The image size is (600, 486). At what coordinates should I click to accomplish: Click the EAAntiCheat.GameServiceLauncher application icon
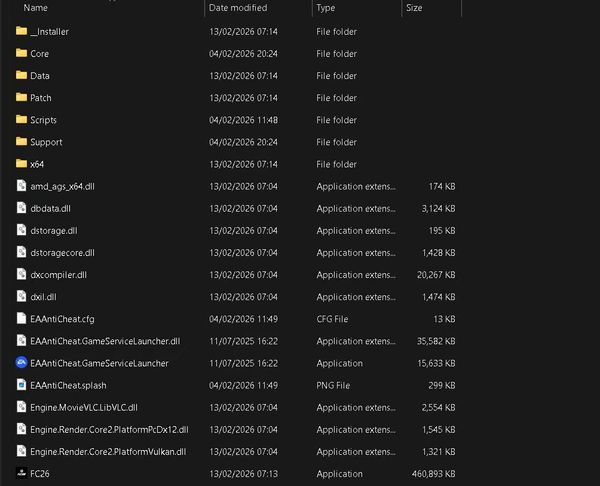click(21, 363)
